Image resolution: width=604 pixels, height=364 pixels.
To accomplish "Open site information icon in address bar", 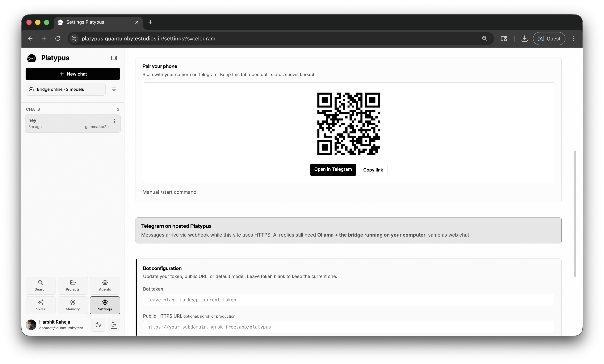I will [74, 39].
